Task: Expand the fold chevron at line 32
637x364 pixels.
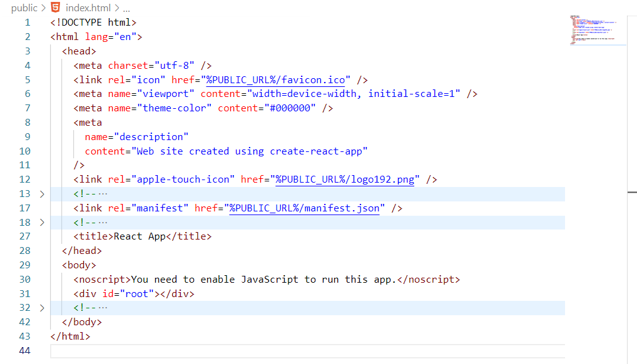Action: tap(42, 308)
